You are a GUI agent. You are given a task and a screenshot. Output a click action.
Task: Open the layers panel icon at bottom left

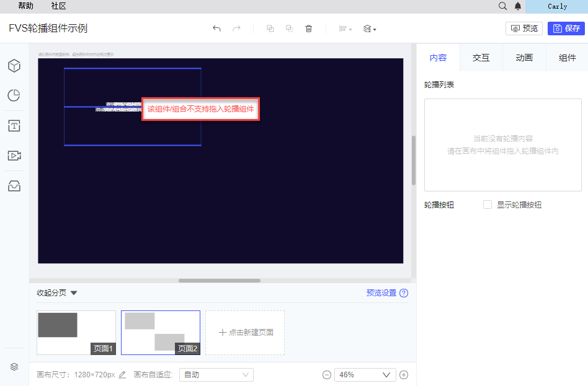coord(14,367)
